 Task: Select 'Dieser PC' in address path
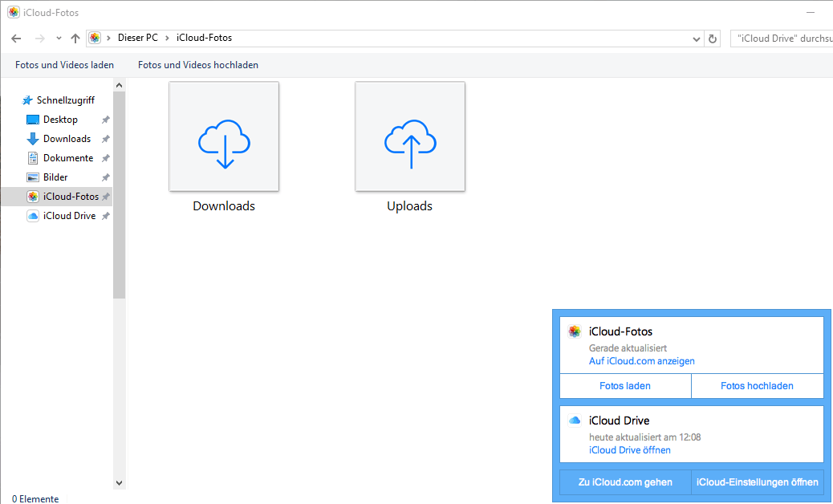tap(137, 38)
